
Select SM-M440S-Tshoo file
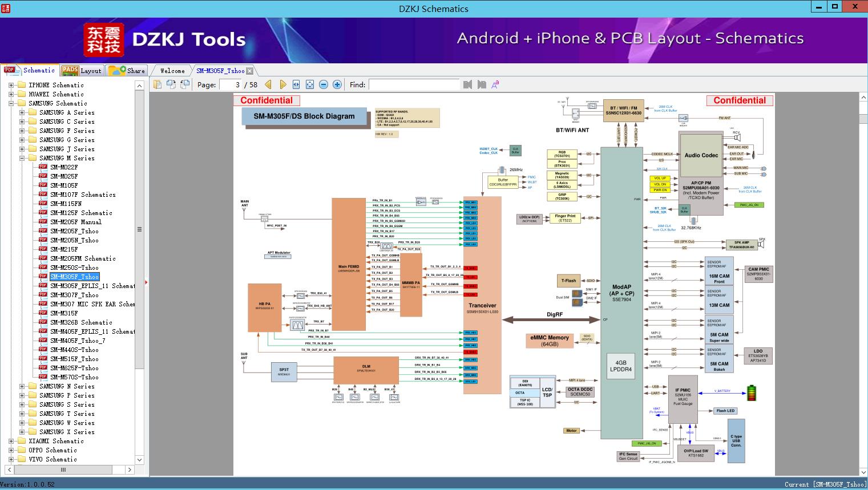[x=74, y=350]
